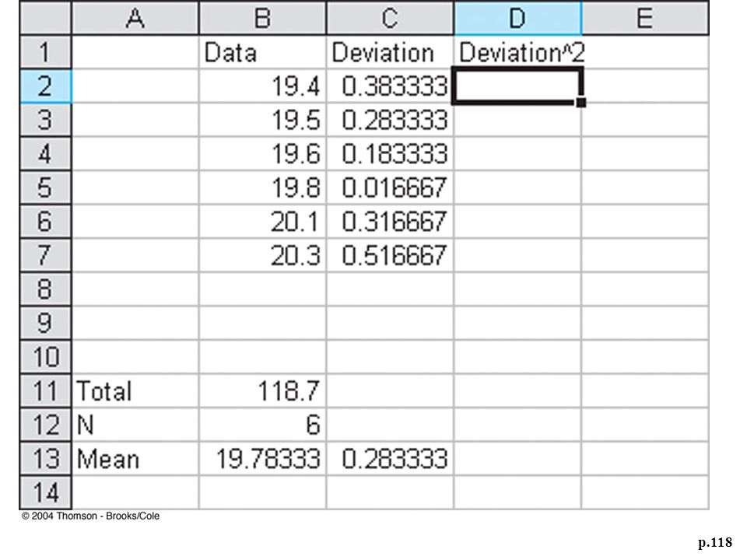Click the 'N' label cell
The height and width of the screenshot is (560, 747).
pos(135,425)
